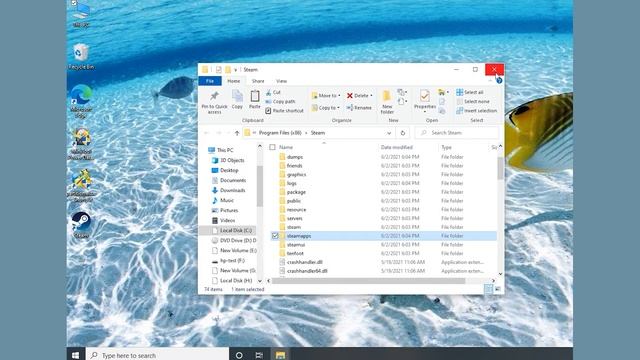
Task: Sort by Name column header
Action: tap(286, 147)
